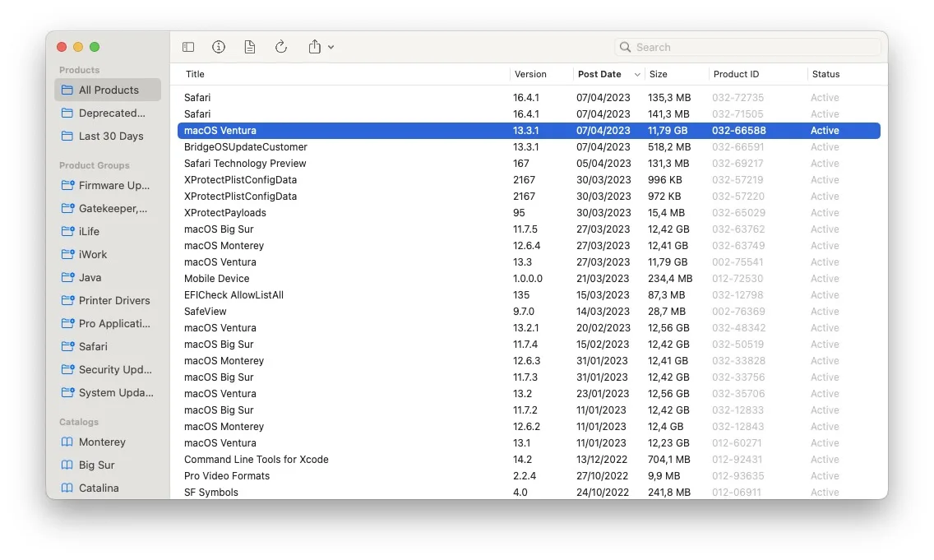Select the BridgeOSUpdateCustomer row

[x=529, y=147]
